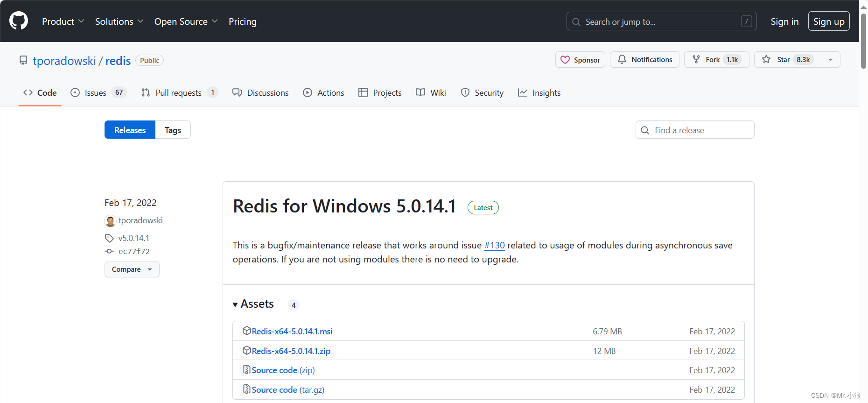Open the Security tab
Screen dimensions: 868x403
click(x=482, y=92)
